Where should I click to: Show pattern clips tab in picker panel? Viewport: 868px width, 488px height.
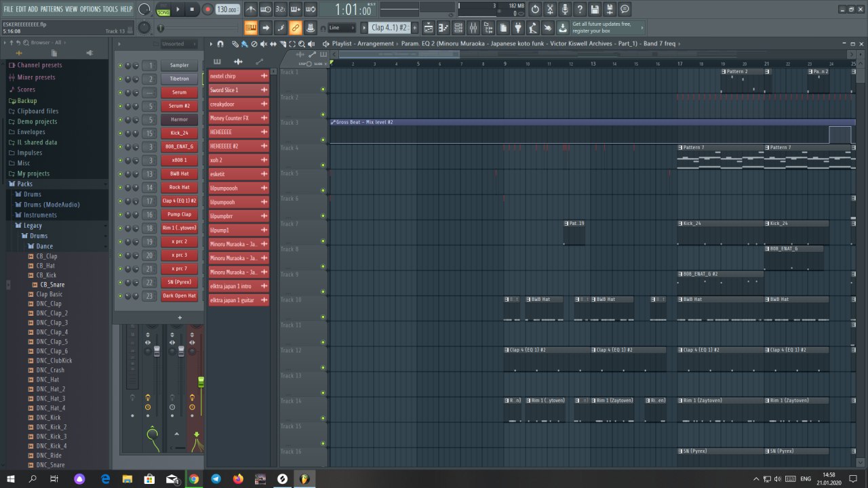[x=217, y=62]
